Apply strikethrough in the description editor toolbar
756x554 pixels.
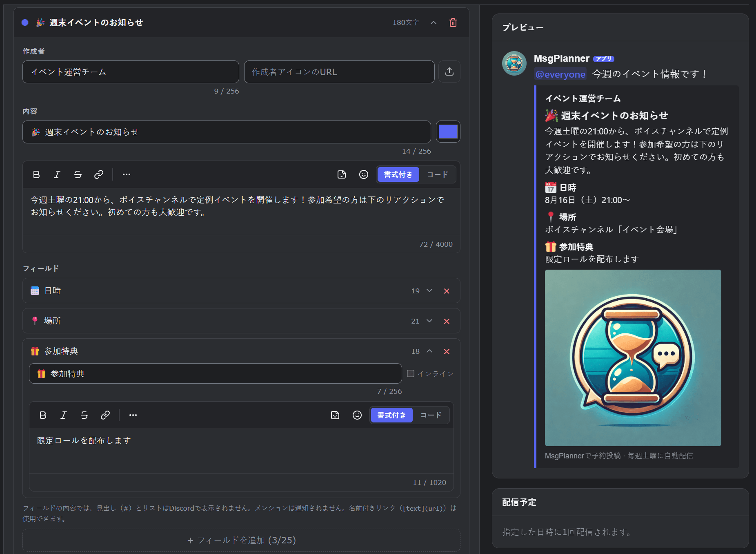coord(78,174)
